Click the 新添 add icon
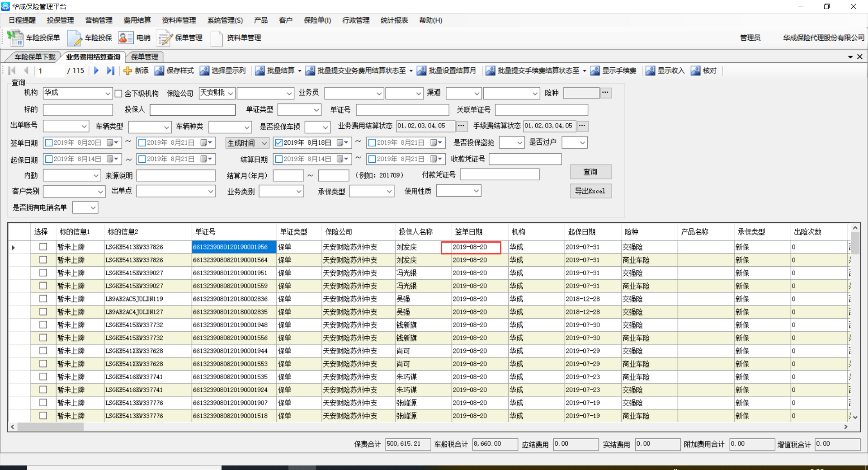868x470 pixels. [128, 70]
